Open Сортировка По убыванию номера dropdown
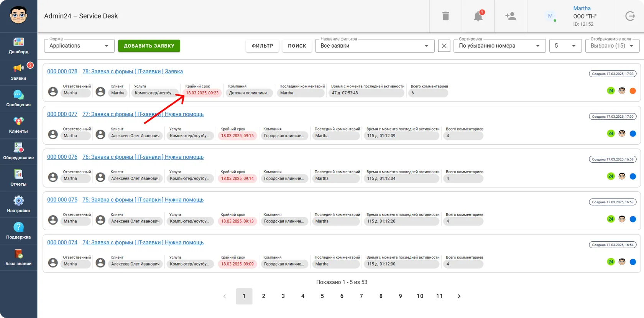Viewport: 644px width, 318px height. coord(499,46)
